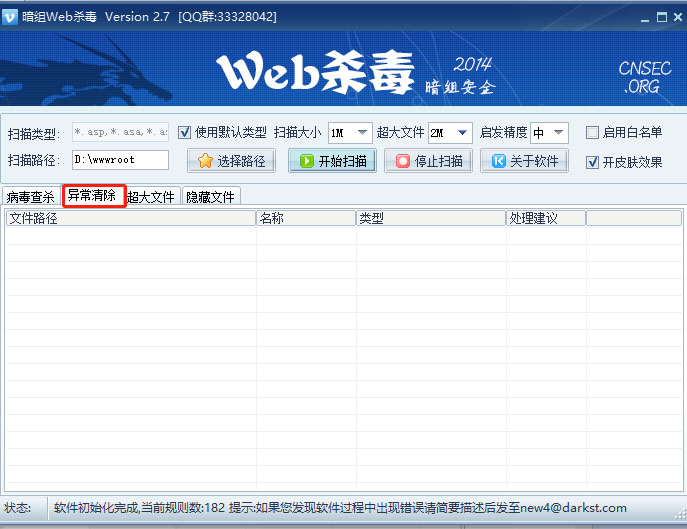Enable the 启用白名单 checkbox
The image size is (687, 529).
pyautogui.click(x=592, y=132)
